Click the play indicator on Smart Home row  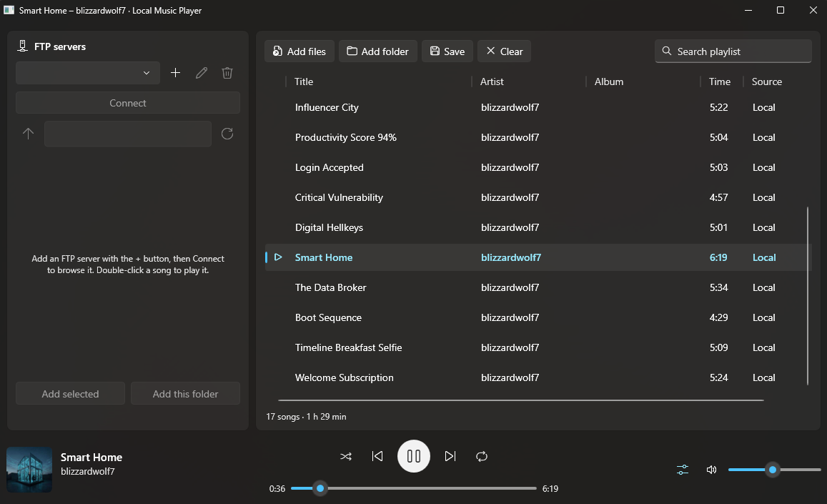coord(278,257)
